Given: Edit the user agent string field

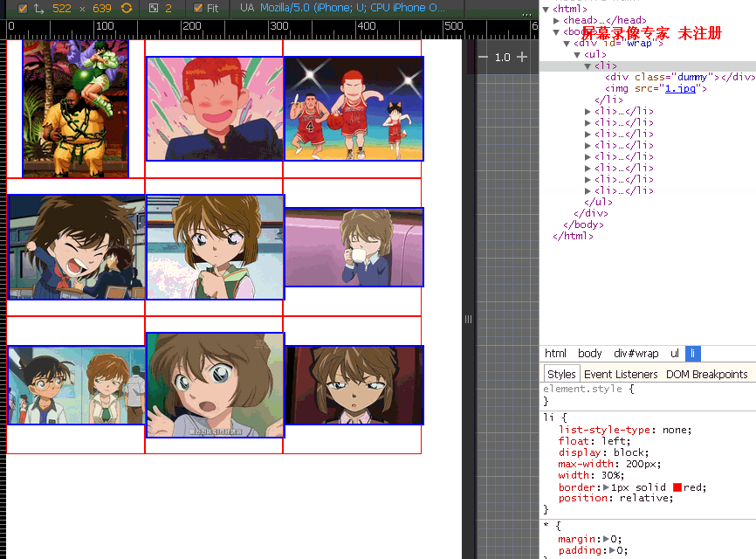Looking at the screenshot, I should [353, 8].
